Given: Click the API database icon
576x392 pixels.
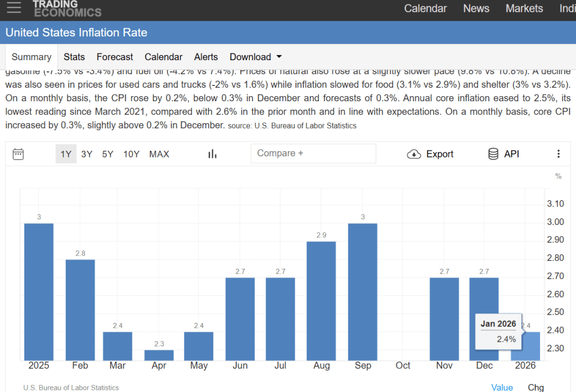Looking at the screenshot, I should pos(493,154).
